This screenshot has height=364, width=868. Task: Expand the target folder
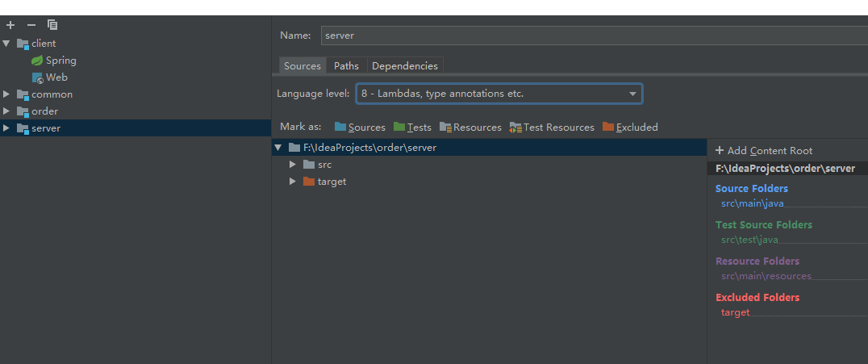tap(293, 182)
